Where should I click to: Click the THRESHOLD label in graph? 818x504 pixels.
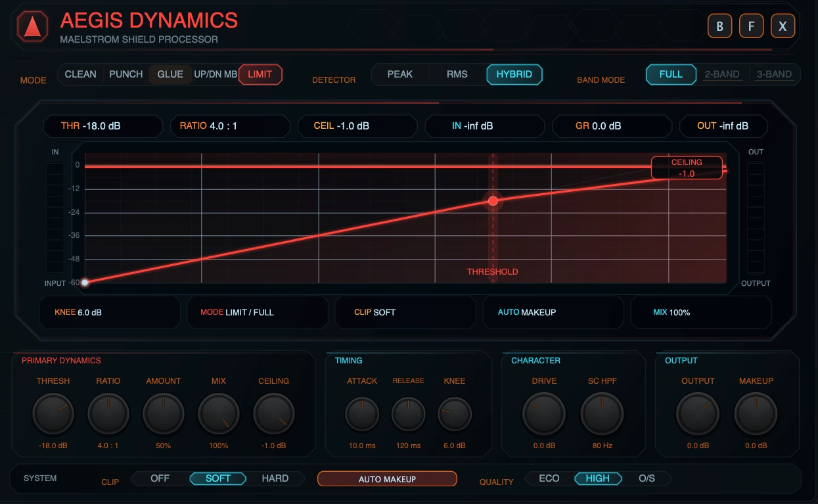point(493,271)
